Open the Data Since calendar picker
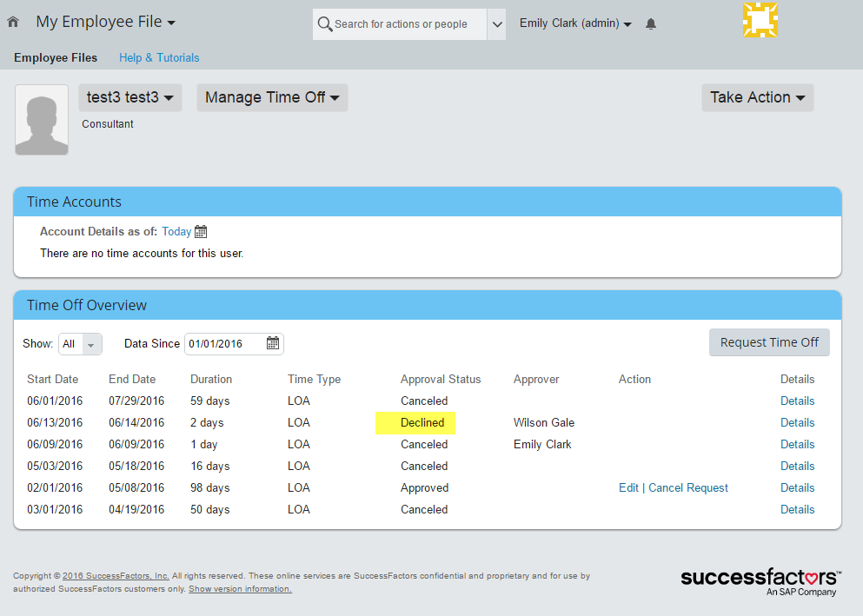863x616 pixels. click(x=272, y=343)
